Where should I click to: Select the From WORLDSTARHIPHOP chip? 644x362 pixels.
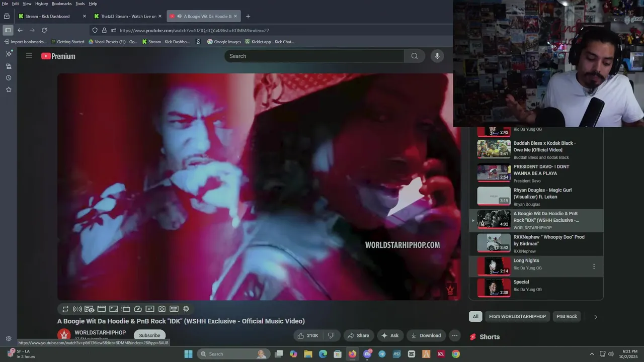[x=517, y=316]
